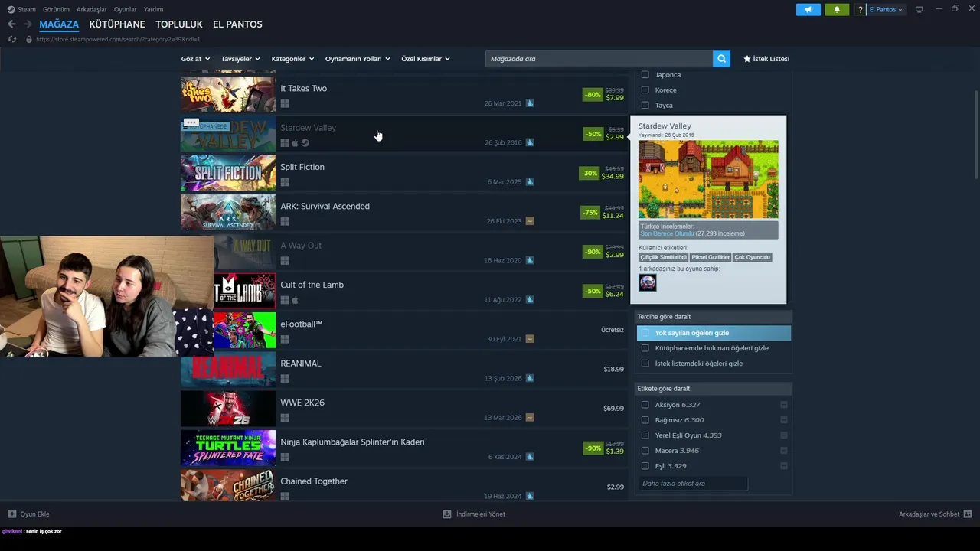The height and width of the screenshot is (551, 980).
Task: Expand the Göz at dropdown
Action: pos(194,59)
